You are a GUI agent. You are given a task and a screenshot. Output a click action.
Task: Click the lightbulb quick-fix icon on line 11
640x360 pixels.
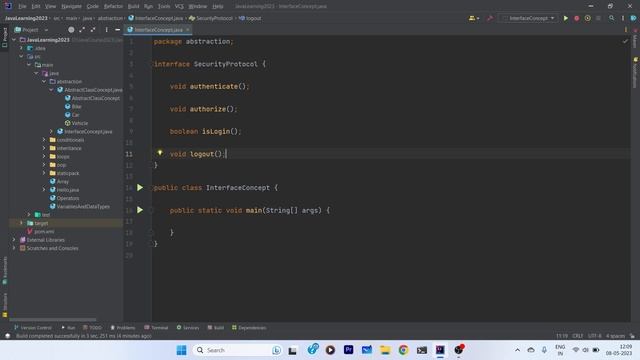coord(160,153)
